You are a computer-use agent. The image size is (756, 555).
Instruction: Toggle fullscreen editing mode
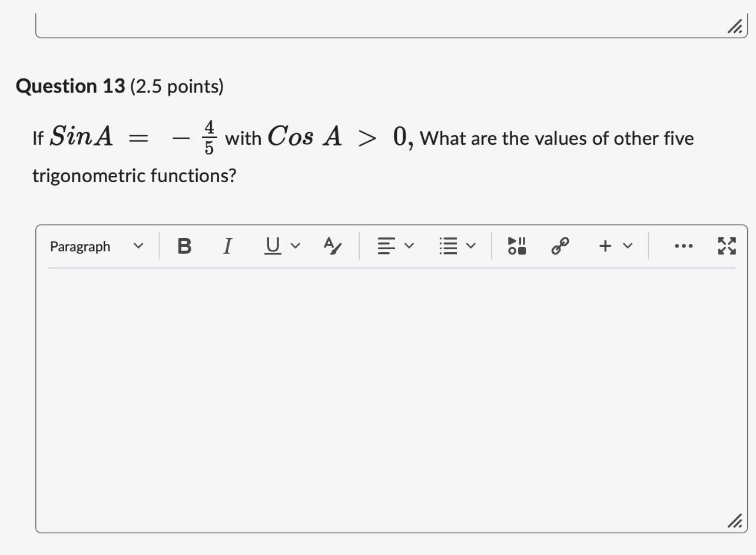pyautogui.click(x=727, y=246)
